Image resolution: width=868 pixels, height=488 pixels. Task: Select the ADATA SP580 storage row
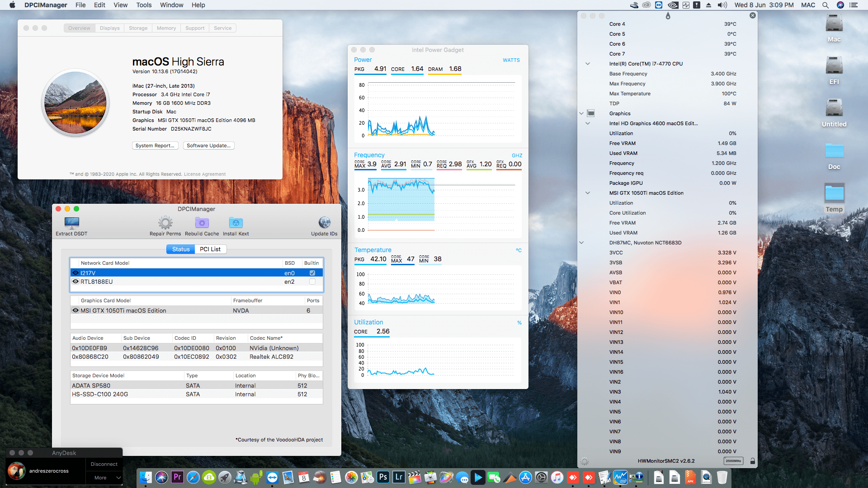[197, 385]
